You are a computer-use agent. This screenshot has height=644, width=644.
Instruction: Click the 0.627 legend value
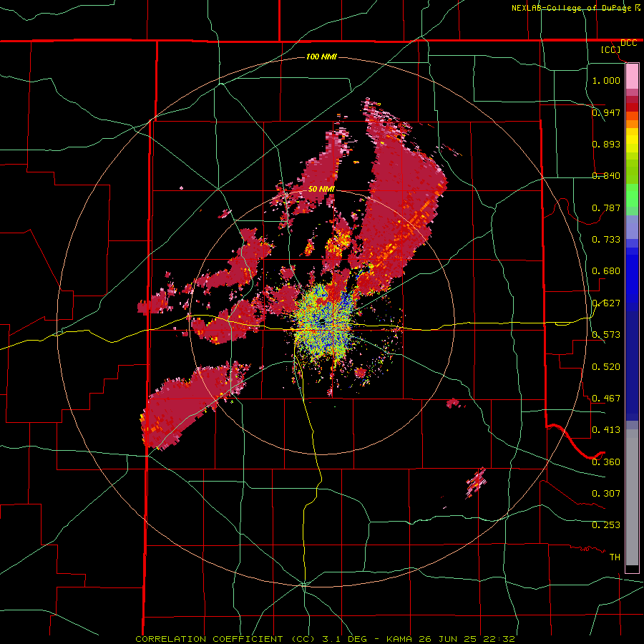tap(606, 303)
